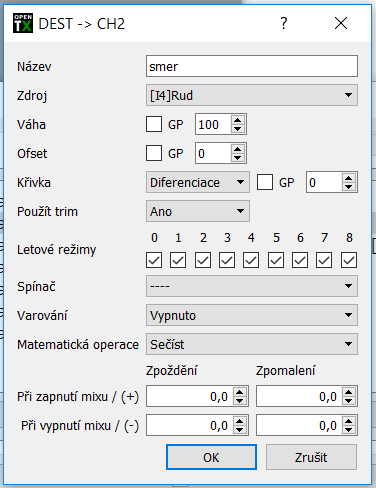Open the Matematická operace dropdown
The height and width of the screenshot is (488, 376).
[252, 344]
